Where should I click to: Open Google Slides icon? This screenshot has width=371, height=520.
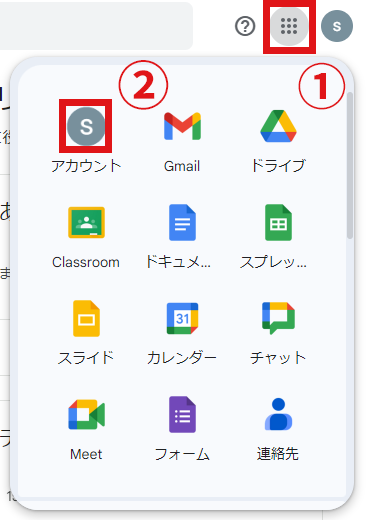coord(86,318)
